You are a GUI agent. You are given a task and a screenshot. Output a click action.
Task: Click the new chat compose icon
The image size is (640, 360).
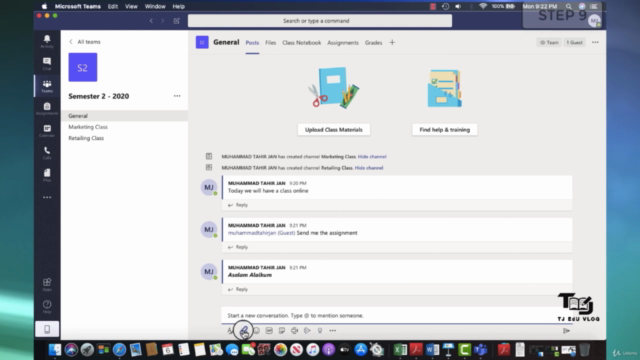(x=176, y=21)
